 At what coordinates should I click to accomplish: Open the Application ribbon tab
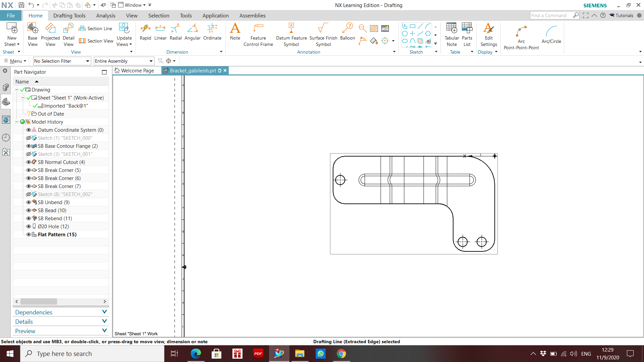[x=215, y=15]
